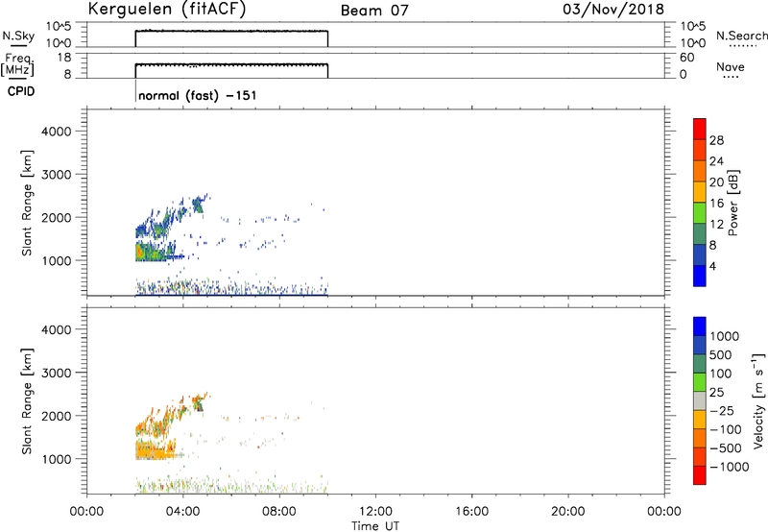Viewport: 768px width, 532px height.
Task: Click the '-500' label on velocity colorbar
Action: coord(725,448)
